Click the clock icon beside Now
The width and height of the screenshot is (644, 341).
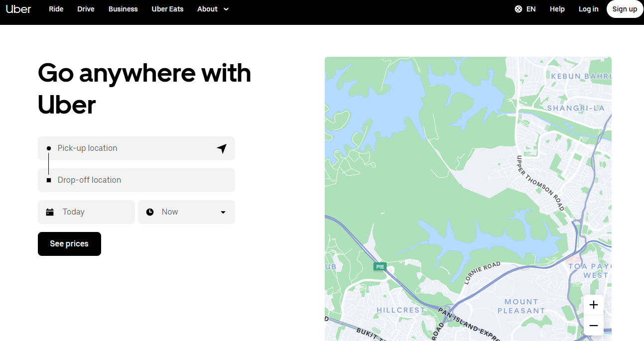coord(150,212)
